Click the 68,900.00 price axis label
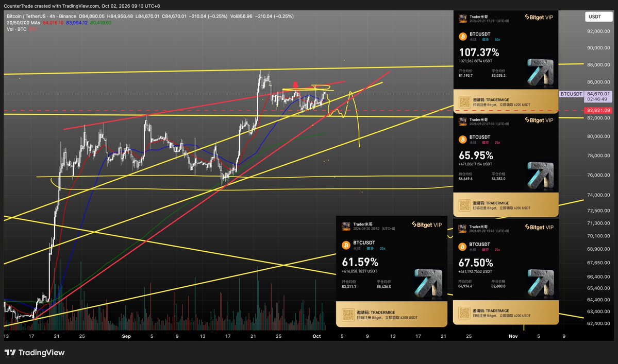Image resolution: width=618 pixels, height=364 pixels. pyautogui.click(x=598, y=249)
